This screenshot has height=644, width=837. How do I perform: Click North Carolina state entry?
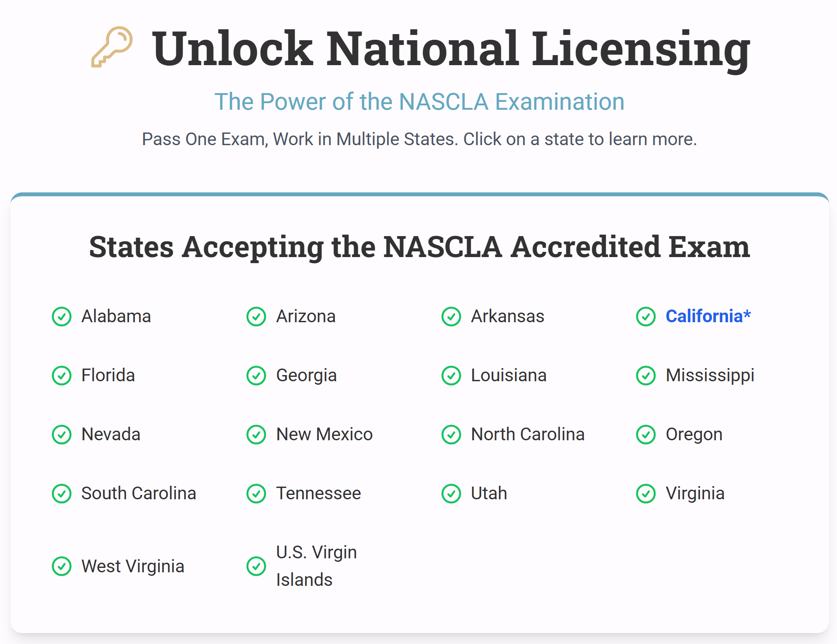tap(527, 434)
